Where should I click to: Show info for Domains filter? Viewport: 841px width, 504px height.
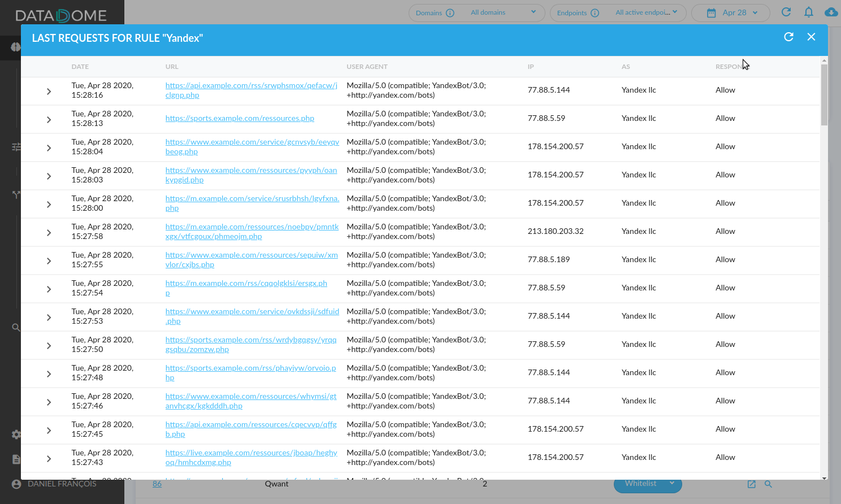[x=450, y=13]
